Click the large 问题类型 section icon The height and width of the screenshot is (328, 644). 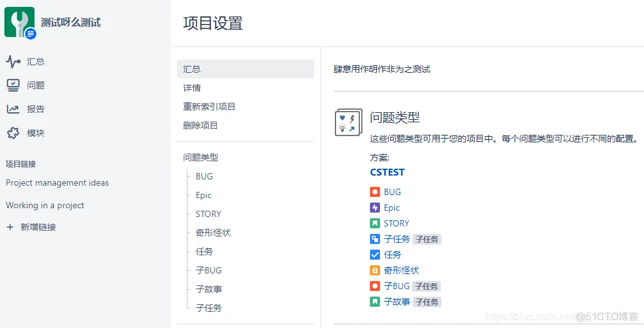[x=348, y=122]
